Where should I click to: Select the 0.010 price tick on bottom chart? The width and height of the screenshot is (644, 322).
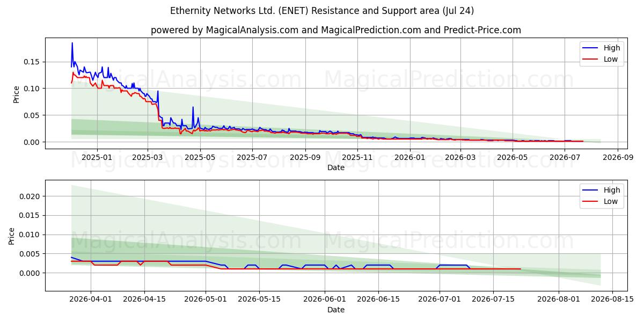30,235
